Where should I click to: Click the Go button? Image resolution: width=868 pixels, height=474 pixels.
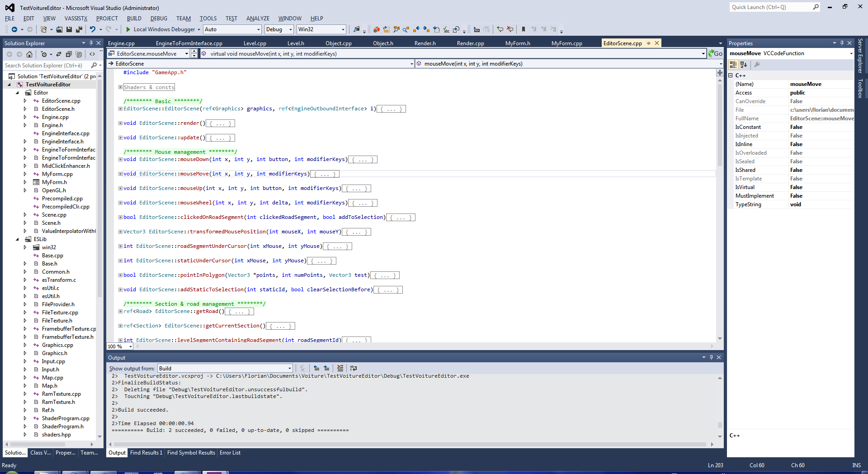pos(715,54)
